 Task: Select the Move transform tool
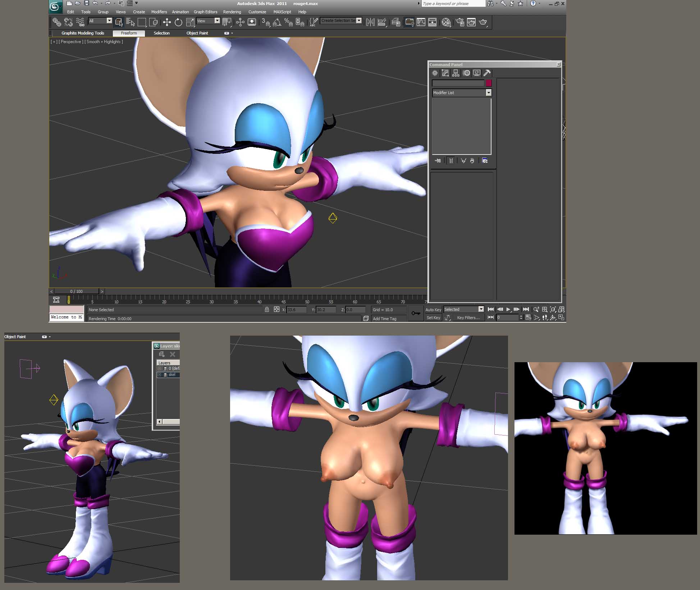pos(167,22)
